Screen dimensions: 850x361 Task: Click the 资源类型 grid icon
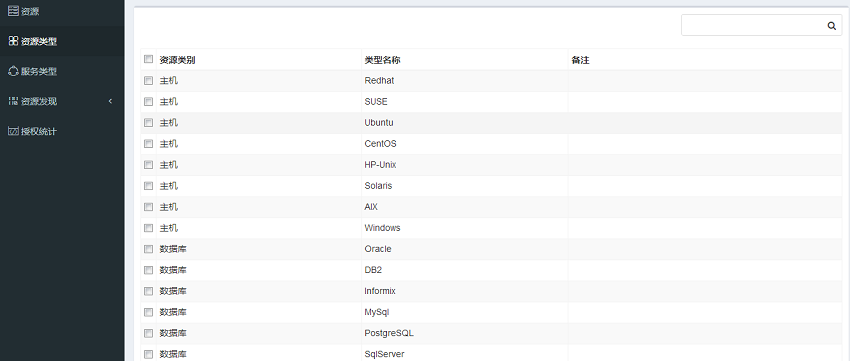(14, 41)
